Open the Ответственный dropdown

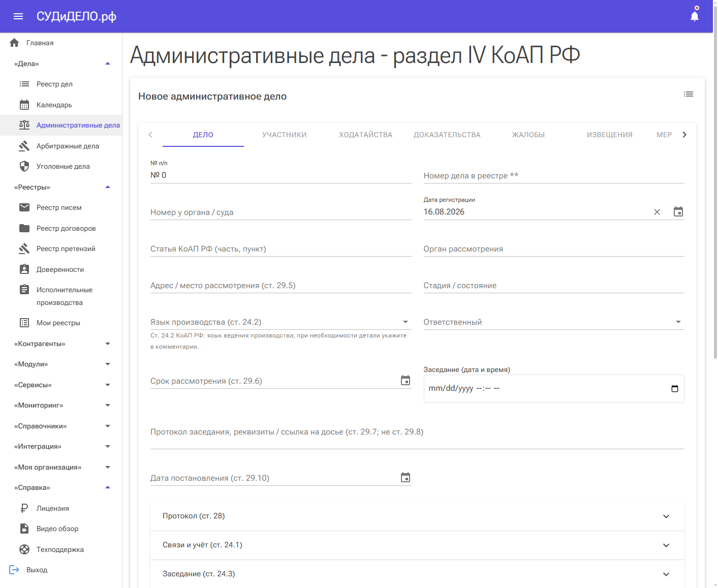(x=554, y=322)
